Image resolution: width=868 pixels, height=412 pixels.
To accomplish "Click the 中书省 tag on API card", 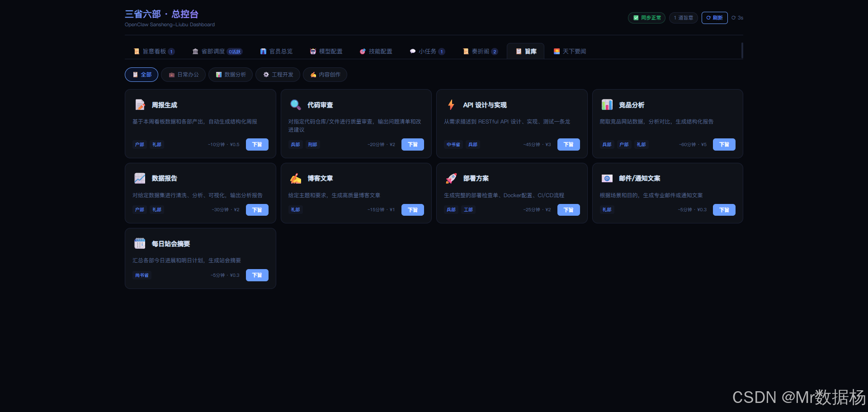I will pos(453,145).
